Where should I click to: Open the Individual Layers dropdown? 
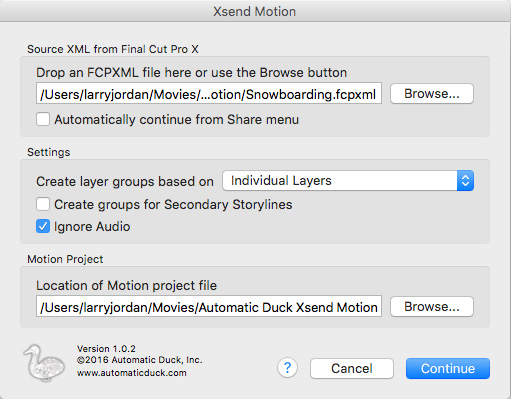click(348, 181)
